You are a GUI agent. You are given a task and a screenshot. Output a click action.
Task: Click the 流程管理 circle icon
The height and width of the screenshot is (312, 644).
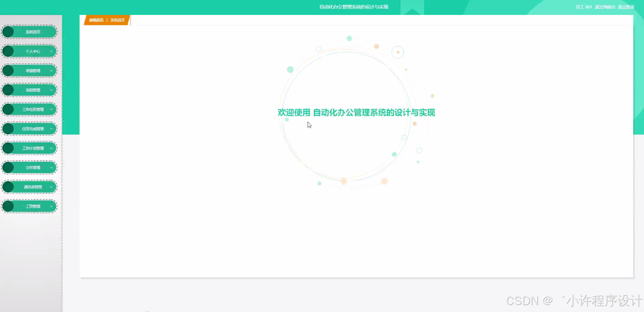(8, 90)
